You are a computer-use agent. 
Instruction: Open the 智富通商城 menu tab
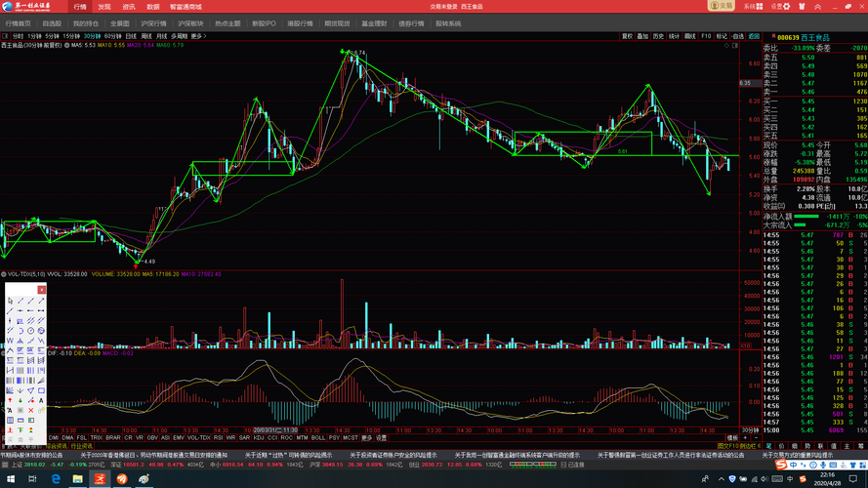(x=186, y=7)
